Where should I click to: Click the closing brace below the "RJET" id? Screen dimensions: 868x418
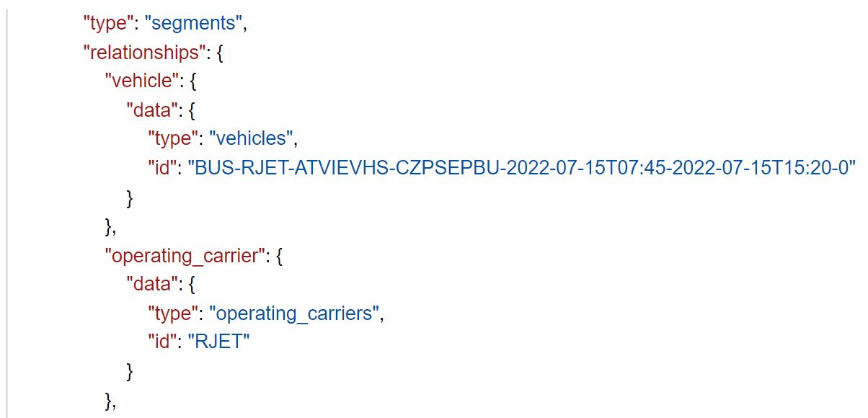[130, 373]
